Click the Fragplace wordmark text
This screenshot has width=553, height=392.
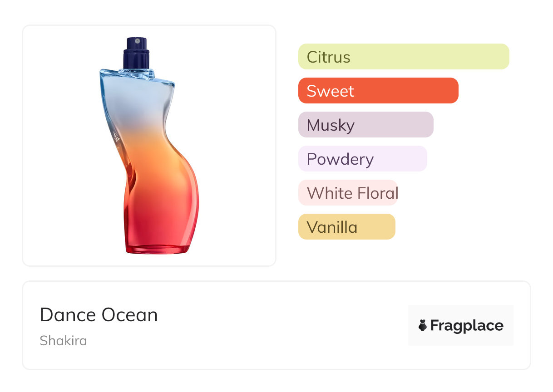click(467, 325)
